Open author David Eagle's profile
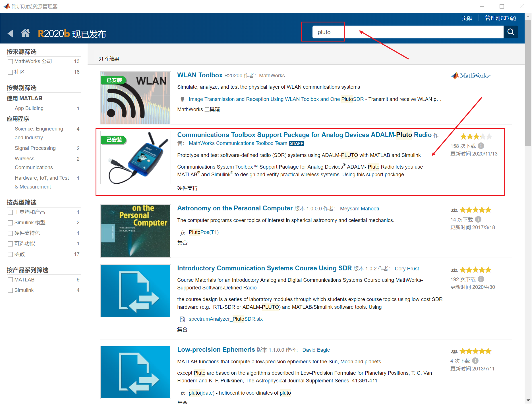 point(316,350)
